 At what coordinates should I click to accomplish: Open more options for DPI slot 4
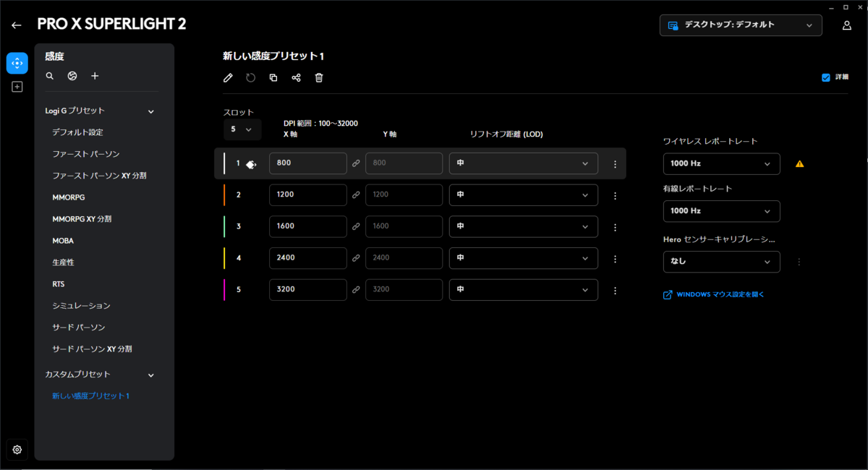pos(615,259)
